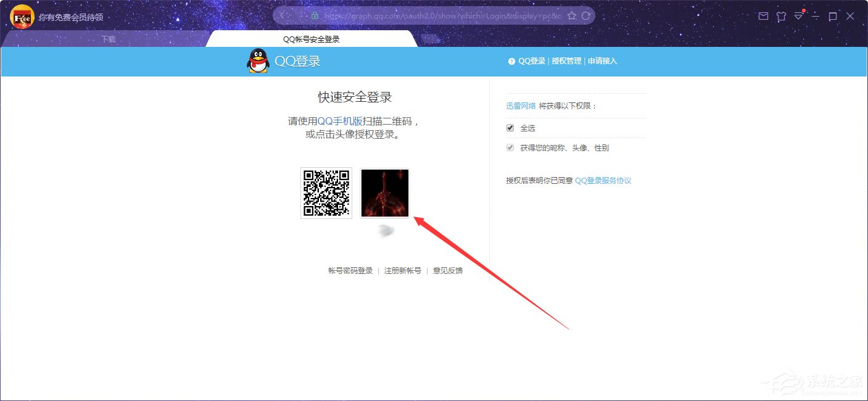Refresh the page using the reload icon
Screen dimensions: 868x401
585,15
